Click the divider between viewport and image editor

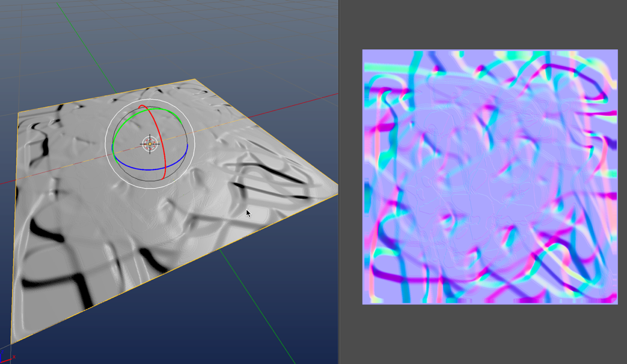pos(339,180)
